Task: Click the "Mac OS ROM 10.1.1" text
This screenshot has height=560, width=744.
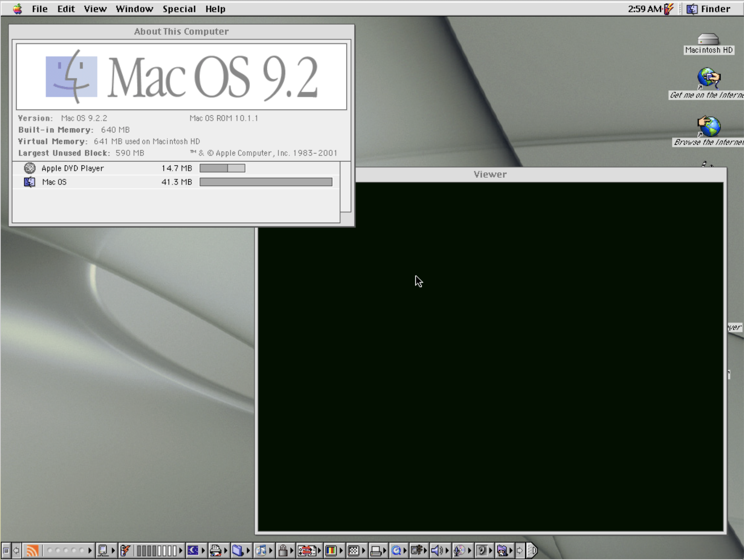Action: click(x=224, y=118)
